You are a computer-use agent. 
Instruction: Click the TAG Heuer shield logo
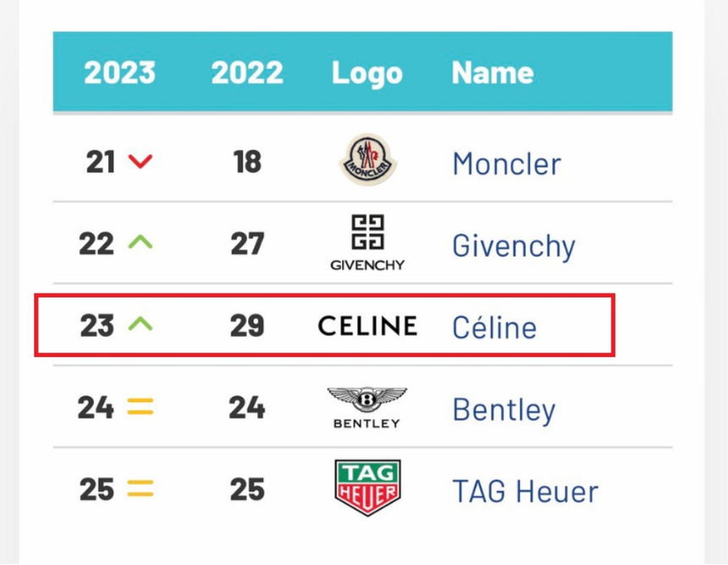367,488
